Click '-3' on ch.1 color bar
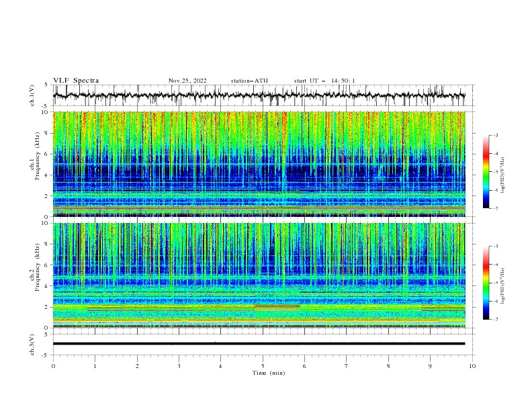 [x=495, y=135]
